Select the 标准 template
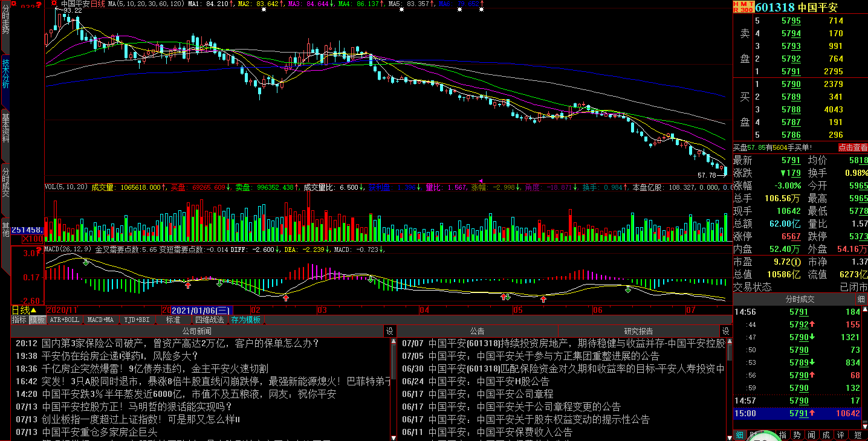Screen dimensions: 868x441 pos(173,320)
